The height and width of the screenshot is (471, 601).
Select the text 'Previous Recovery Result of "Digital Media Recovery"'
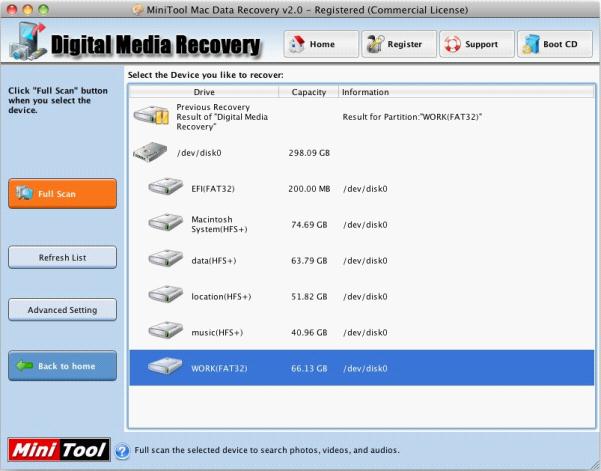point(222,117)
